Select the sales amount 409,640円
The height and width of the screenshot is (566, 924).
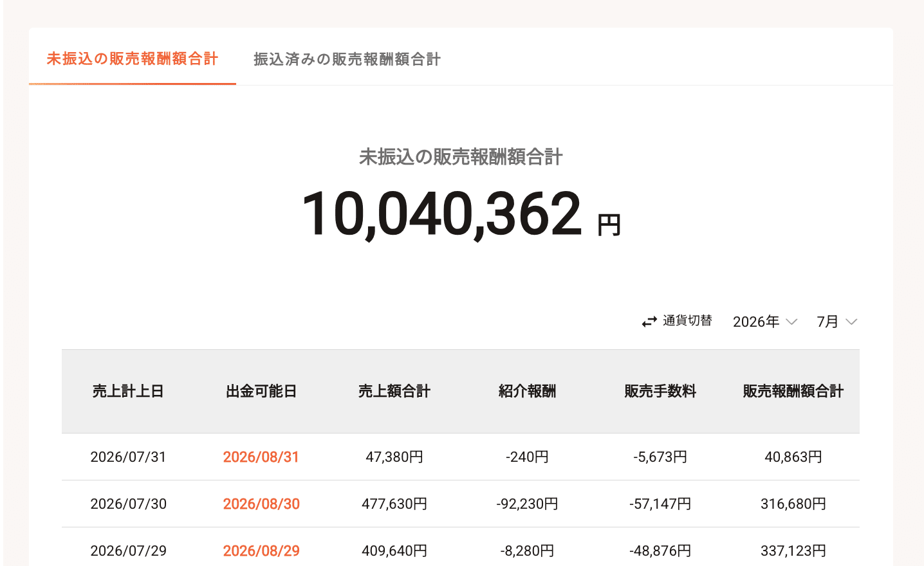pos(394,551)
